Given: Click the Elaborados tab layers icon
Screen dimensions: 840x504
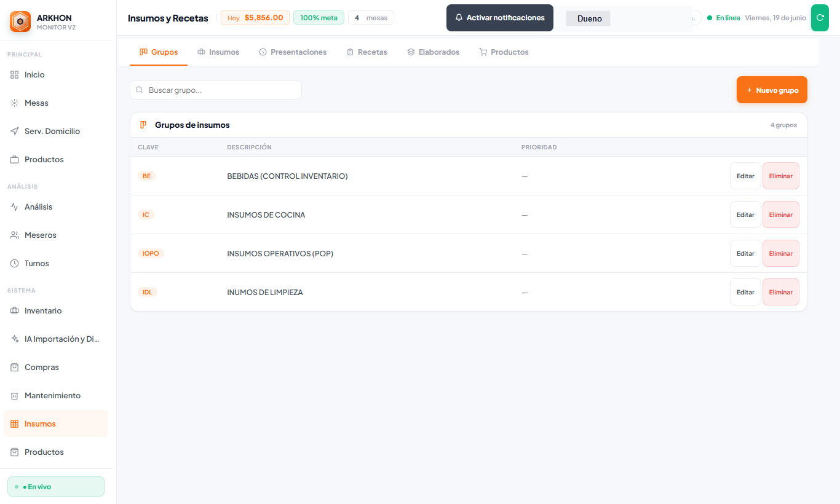Looking at the screenshot, I should coord(411,52).
